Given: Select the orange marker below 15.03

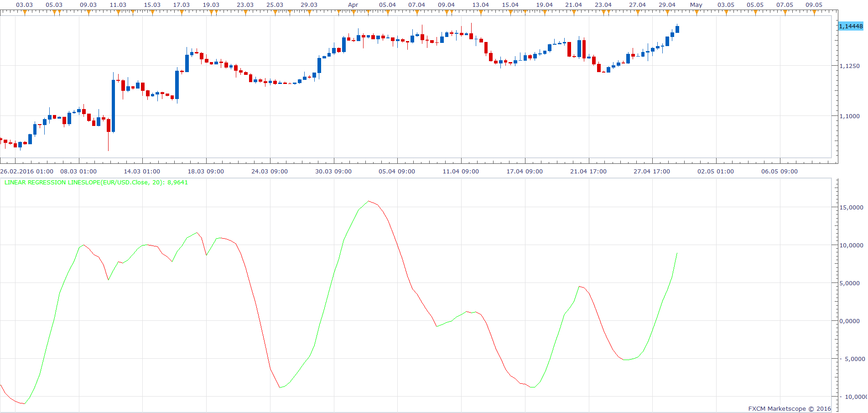Looking at the screenshot, I should [152, 12].
